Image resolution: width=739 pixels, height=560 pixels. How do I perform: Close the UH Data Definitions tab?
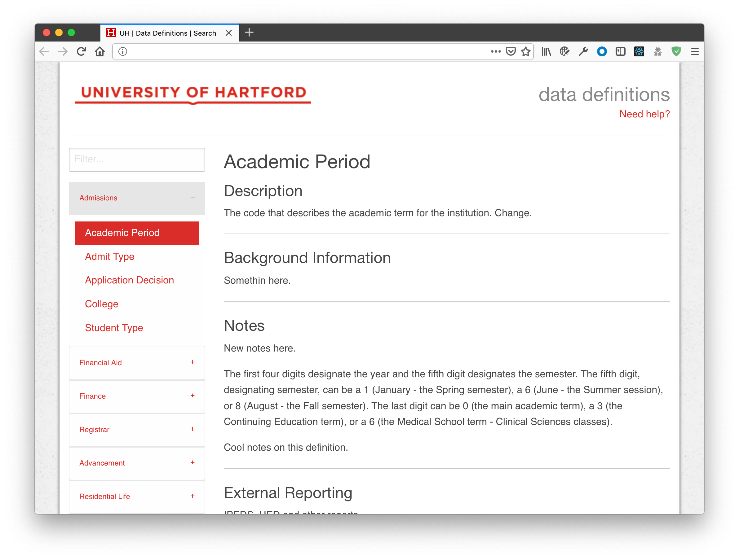229,33
